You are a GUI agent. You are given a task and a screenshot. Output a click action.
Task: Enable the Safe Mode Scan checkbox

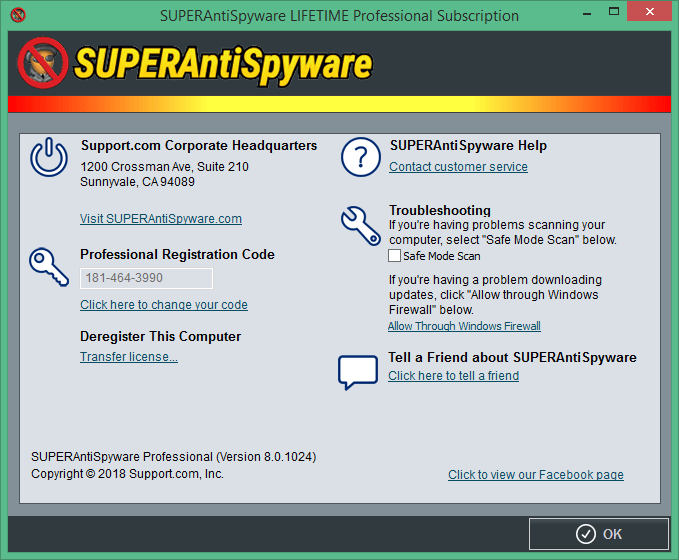pos(394,256)
